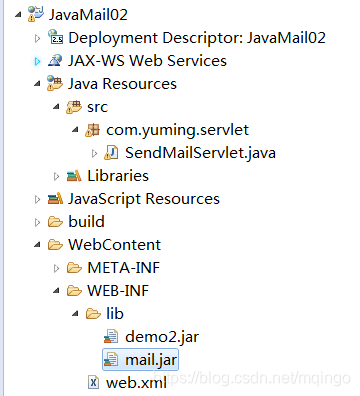Expand the build folder node

[37, 222]
